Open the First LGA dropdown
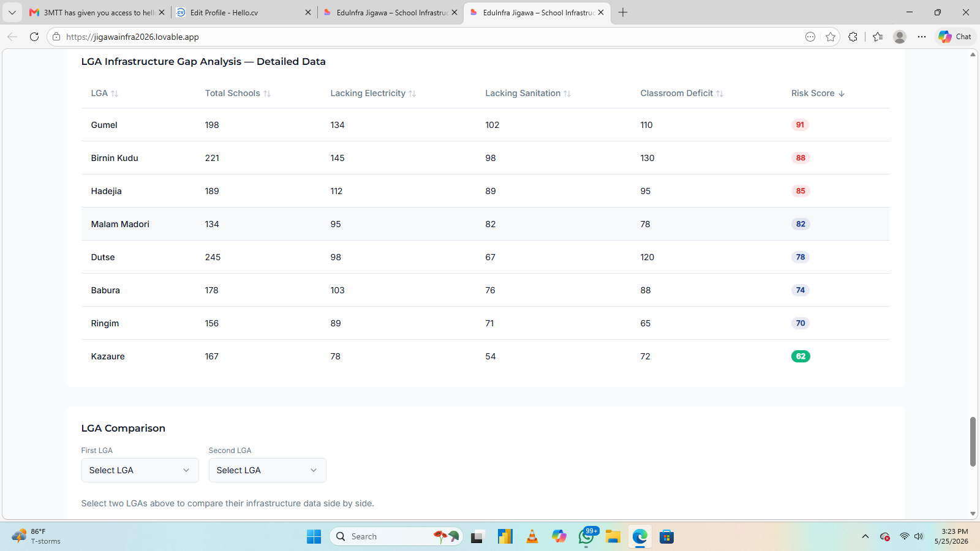The width and height of the screenshot is (980, 551). click(x=140, y=470)
